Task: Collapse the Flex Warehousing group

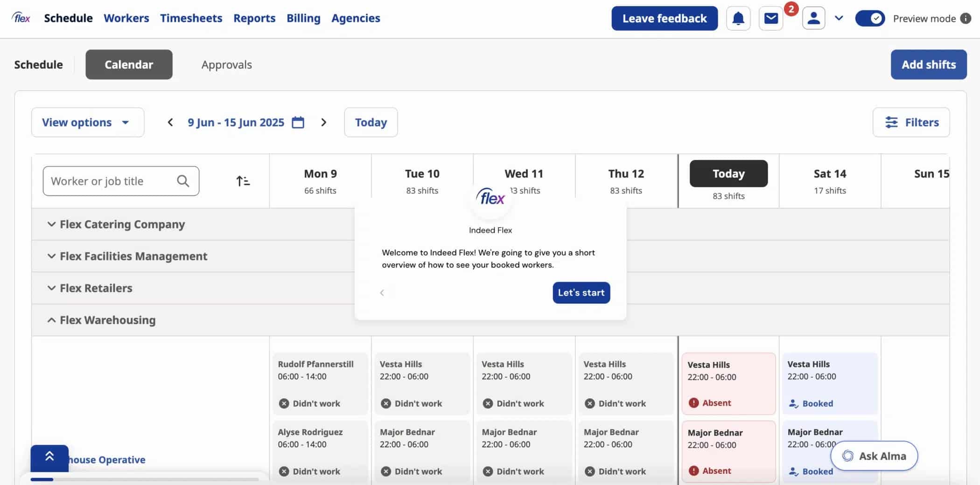Action: 51,320
